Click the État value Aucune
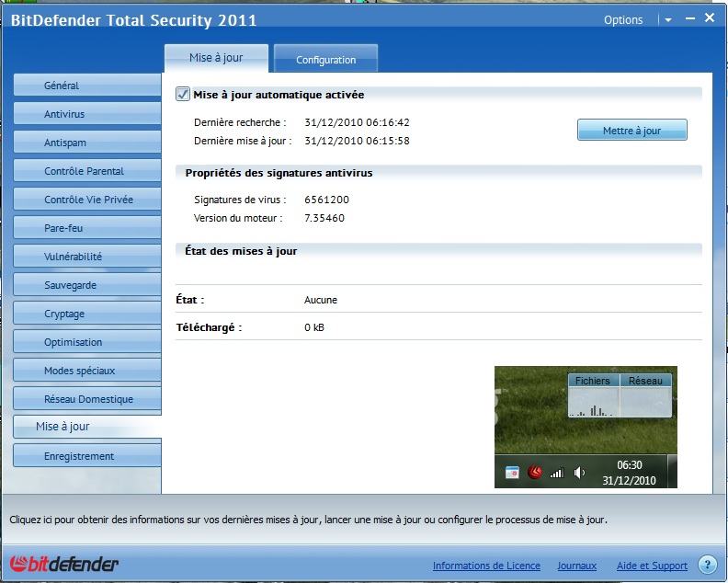The height and width of the screenshot is (583, 728). (x=321, y=300)
